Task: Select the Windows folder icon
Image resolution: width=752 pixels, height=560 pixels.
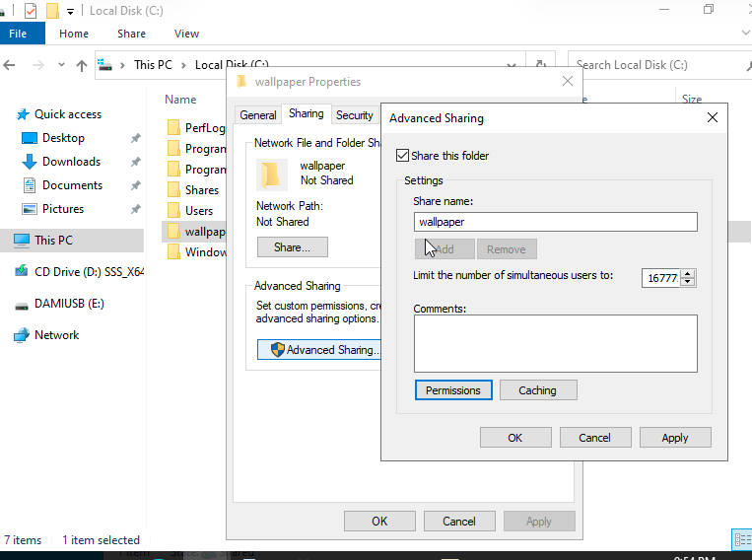Action: click(174, 252)
